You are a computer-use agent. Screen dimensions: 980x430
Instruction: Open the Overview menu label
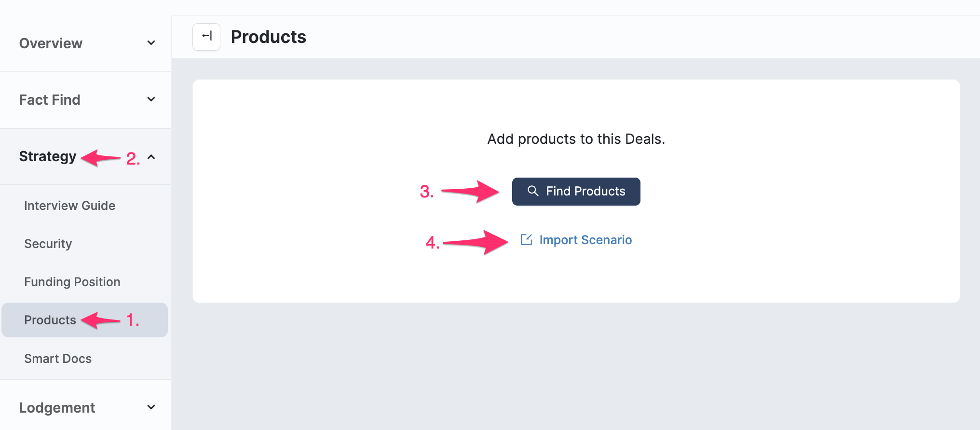pos(51,43)
